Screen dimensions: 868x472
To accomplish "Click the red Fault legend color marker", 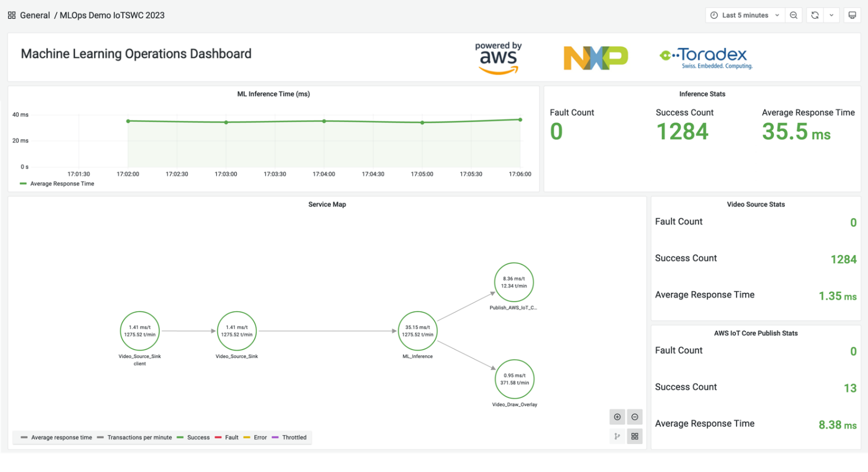I will 217,437.
